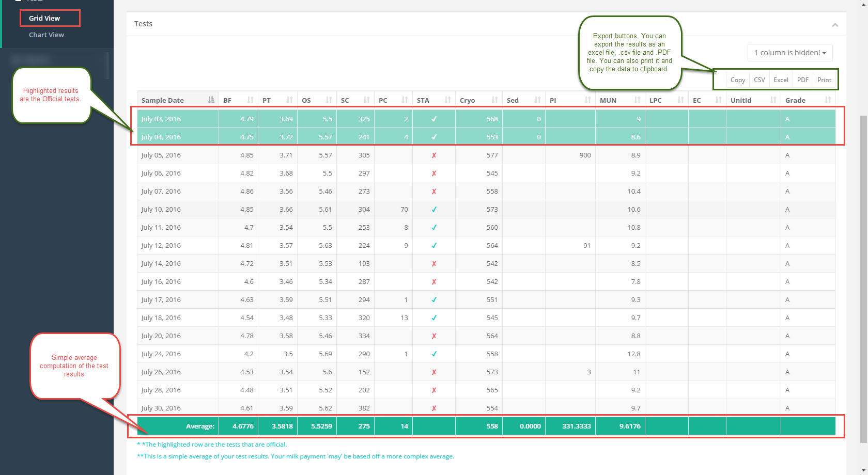Click the July 11, 2016 date cell
Image resolution: width=868 pixels, height=475 pixels.
[178, 227]
